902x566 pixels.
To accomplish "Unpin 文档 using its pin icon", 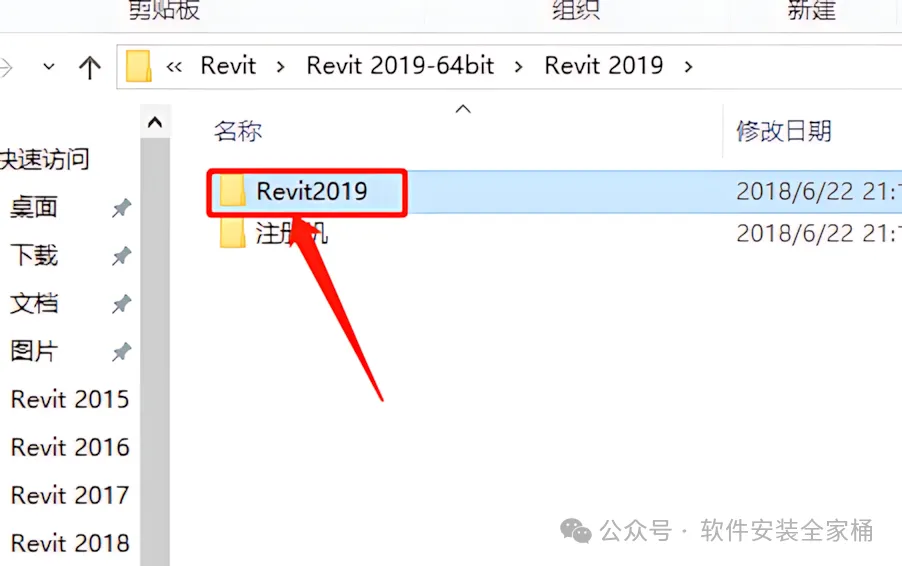I will 121,304.
